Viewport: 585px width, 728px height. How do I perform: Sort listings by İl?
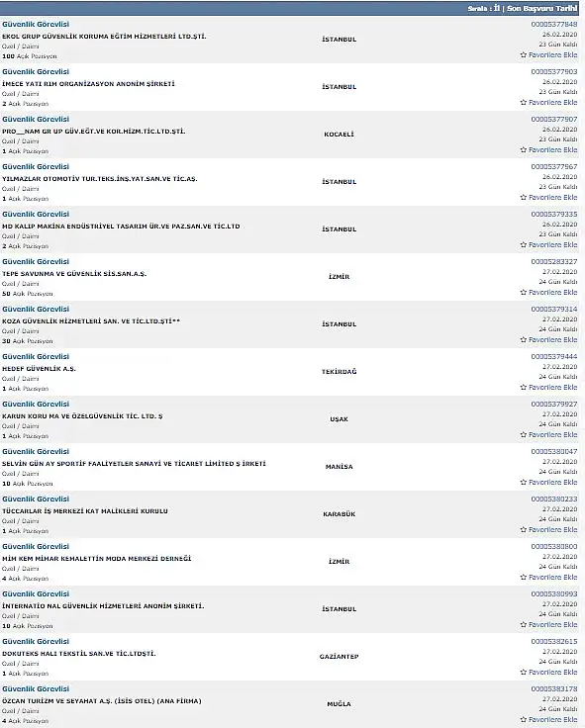[497, 8]
